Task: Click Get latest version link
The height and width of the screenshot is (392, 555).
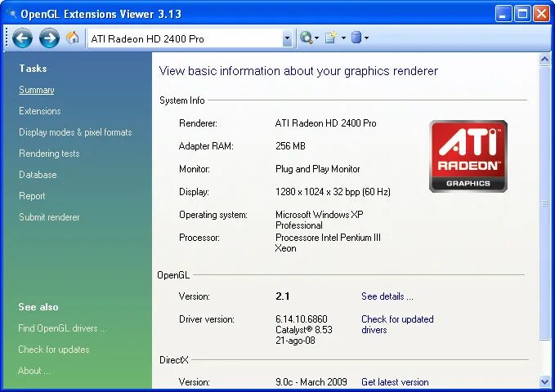Action: pyautogui.click(x=395, y=382)
